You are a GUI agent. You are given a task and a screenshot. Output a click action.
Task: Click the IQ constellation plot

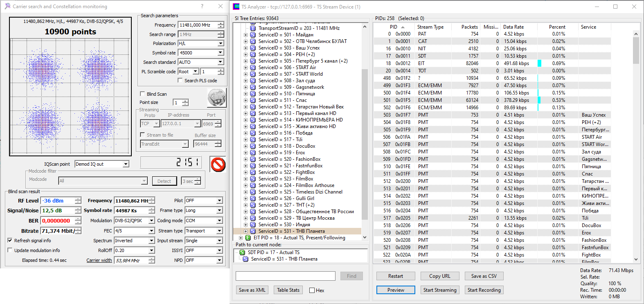[70, 97]
